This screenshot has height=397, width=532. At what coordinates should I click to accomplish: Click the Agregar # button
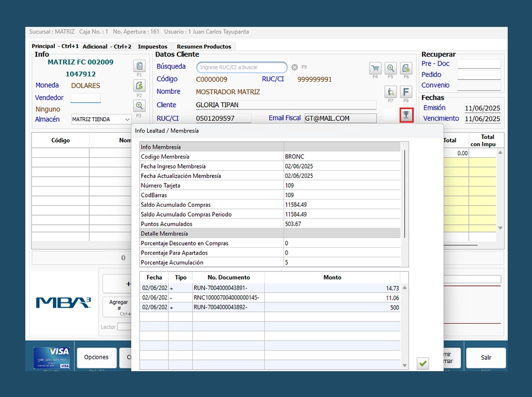117,307
